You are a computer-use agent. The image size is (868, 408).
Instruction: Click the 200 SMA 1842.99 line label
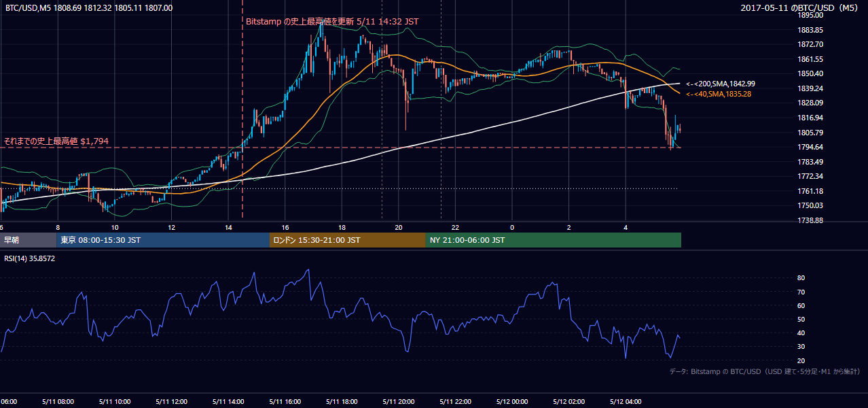pyautogui.click(x=721, y=84)
